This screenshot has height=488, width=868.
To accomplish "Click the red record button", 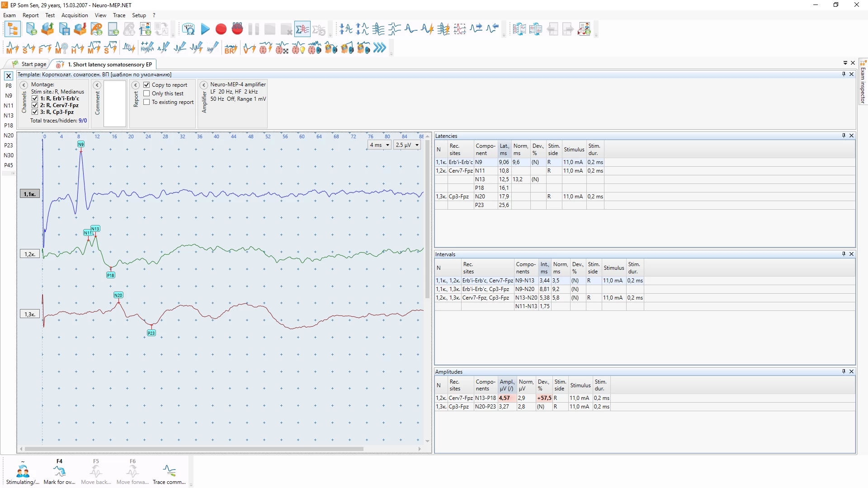I will point(221,30).
